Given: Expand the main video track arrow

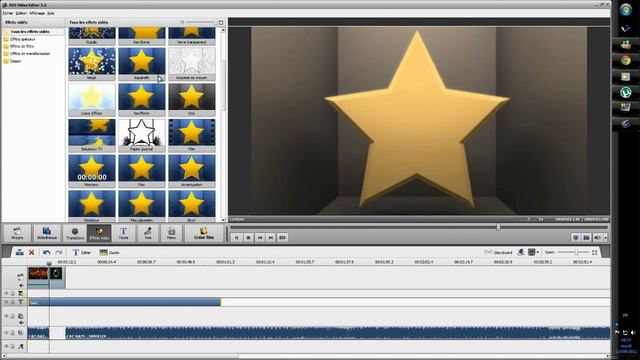Looking at the screenshot, I should tap(21, 285).
